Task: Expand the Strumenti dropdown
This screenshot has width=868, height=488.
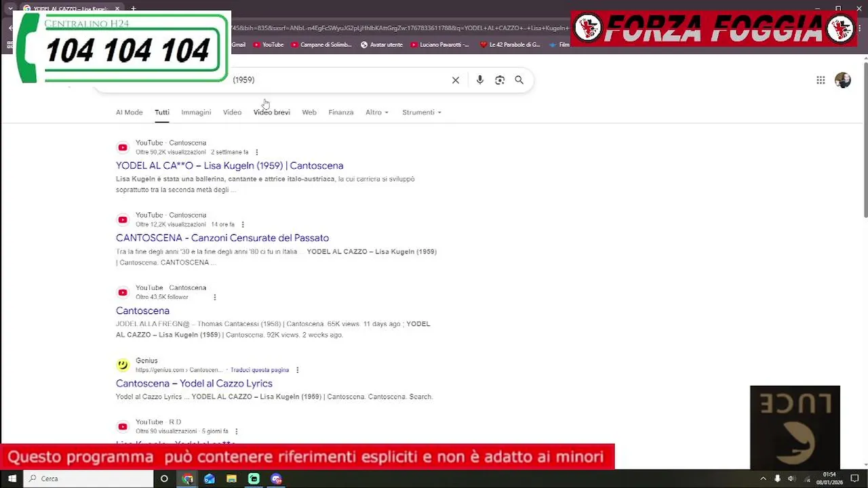Action: click(422, 113)
